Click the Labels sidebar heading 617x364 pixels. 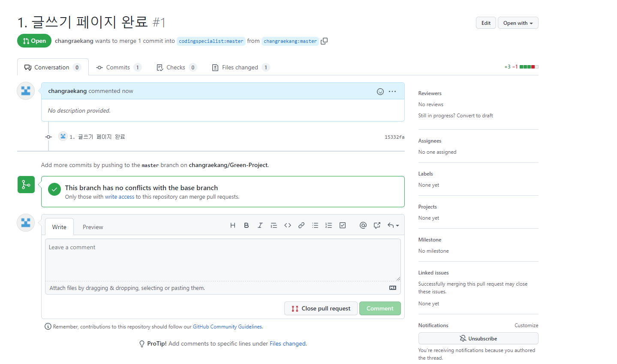[x=425, y=174]
